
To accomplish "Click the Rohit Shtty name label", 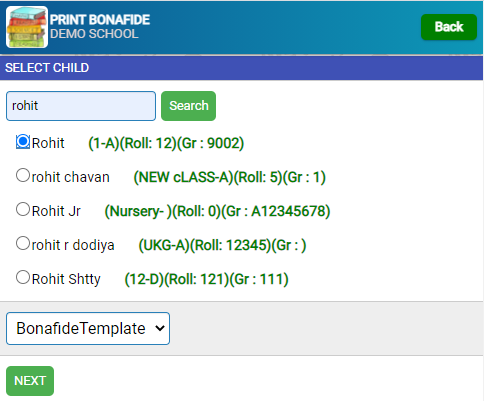I will tap(66, 279).
